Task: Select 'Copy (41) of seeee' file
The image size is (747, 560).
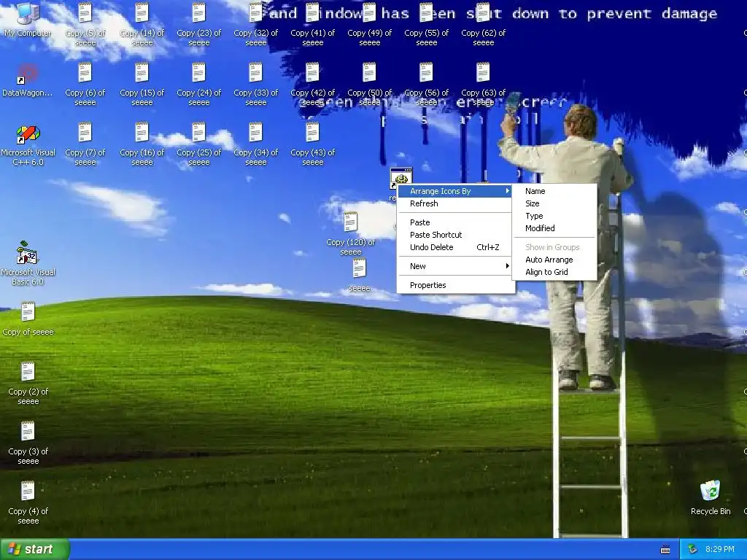Action: 312,24
